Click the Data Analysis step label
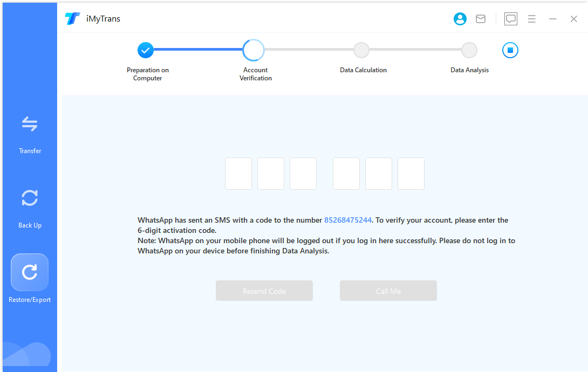The image size is (588, 372). point(469,70)
